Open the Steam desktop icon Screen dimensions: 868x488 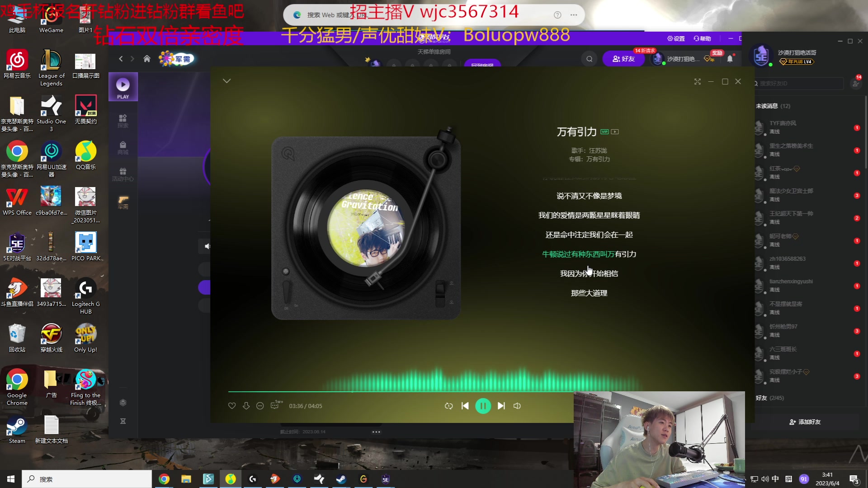[17, 430]
